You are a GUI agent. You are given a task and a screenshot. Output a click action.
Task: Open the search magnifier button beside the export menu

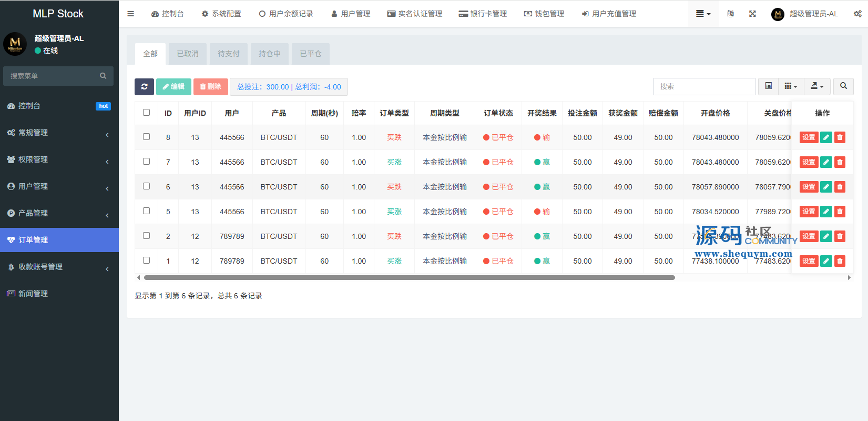click(x=843, y=86)
